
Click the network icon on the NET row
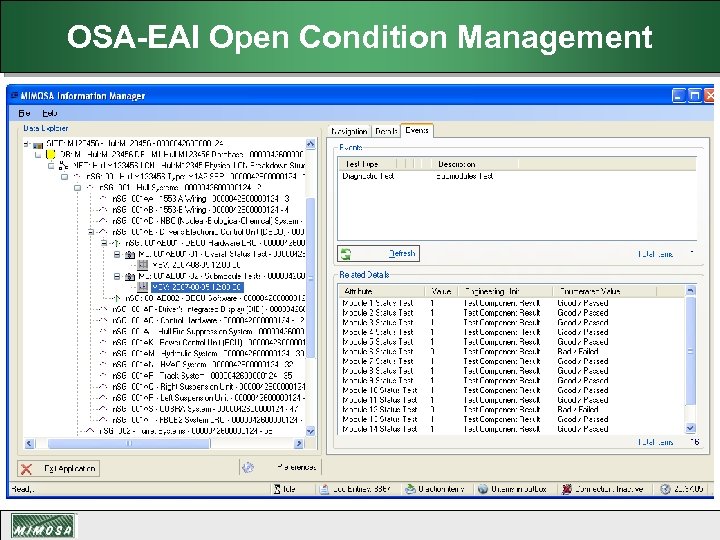click(x=63, y=165)
